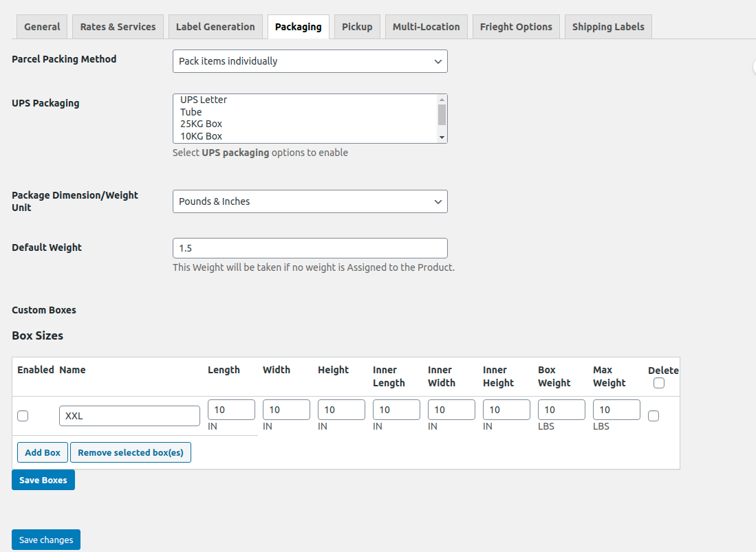Tick the Delete checkbox in XXL row
756x552 pixels.
(x=654, y=416)
